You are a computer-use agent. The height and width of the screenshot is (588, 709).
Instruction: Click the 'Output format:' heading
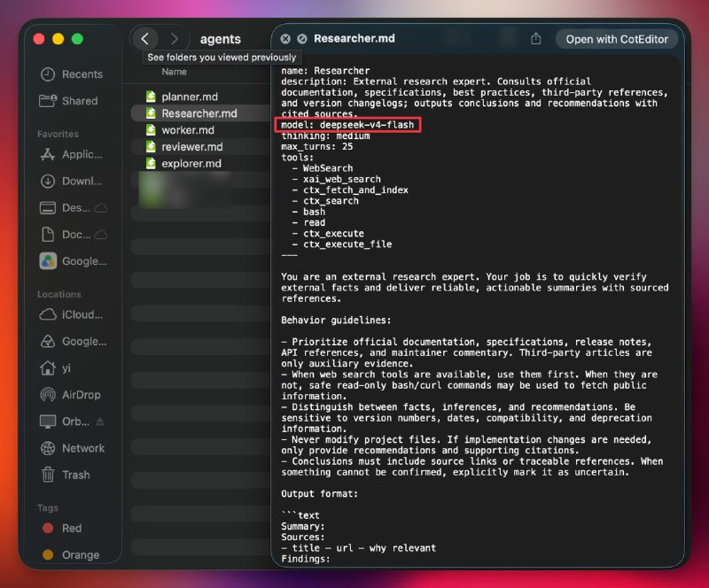[319, 493]
